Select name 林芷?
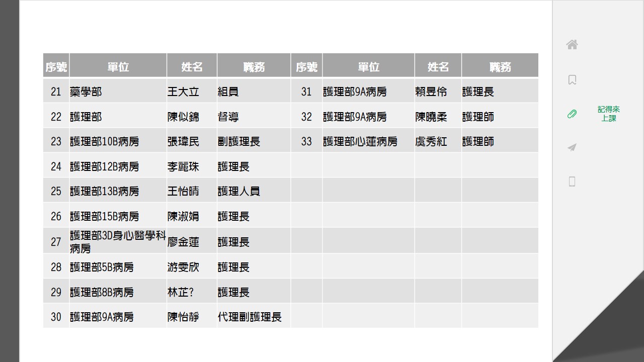 pyautogui.click(x=180, y=292)
